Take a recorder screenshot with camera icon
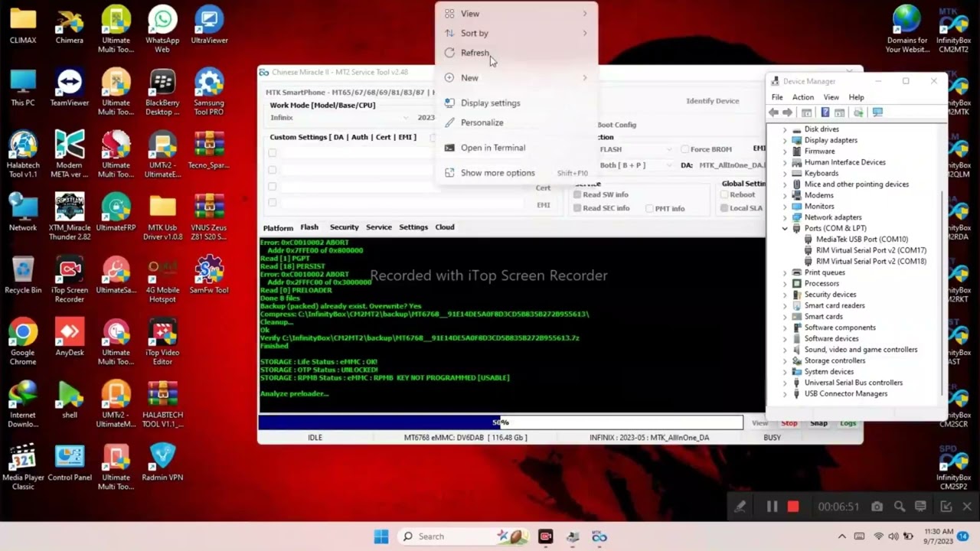The width and height of the screenshot is (980, 551). point(877,507)
